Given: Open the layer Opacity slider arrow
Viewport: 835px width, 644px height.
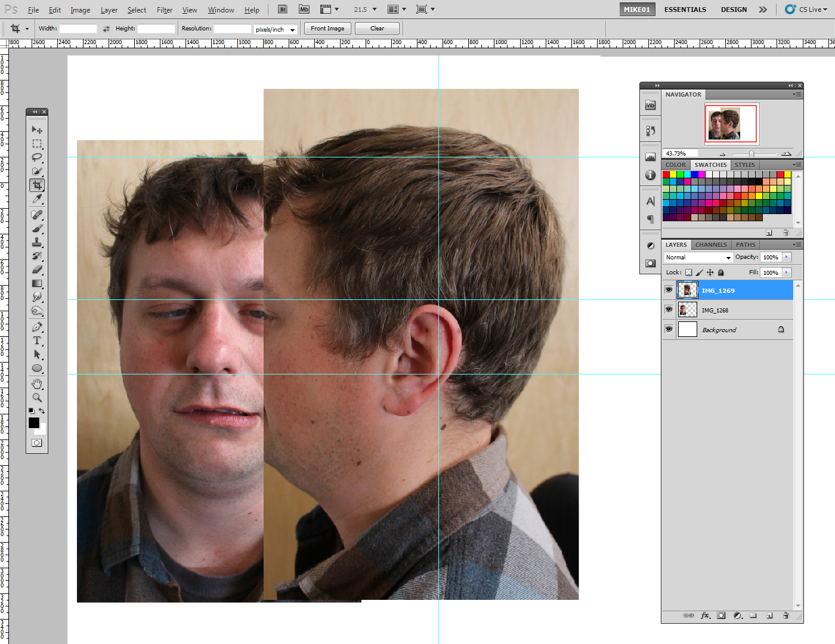Looking at the screenshot, I should coord(787,257).
